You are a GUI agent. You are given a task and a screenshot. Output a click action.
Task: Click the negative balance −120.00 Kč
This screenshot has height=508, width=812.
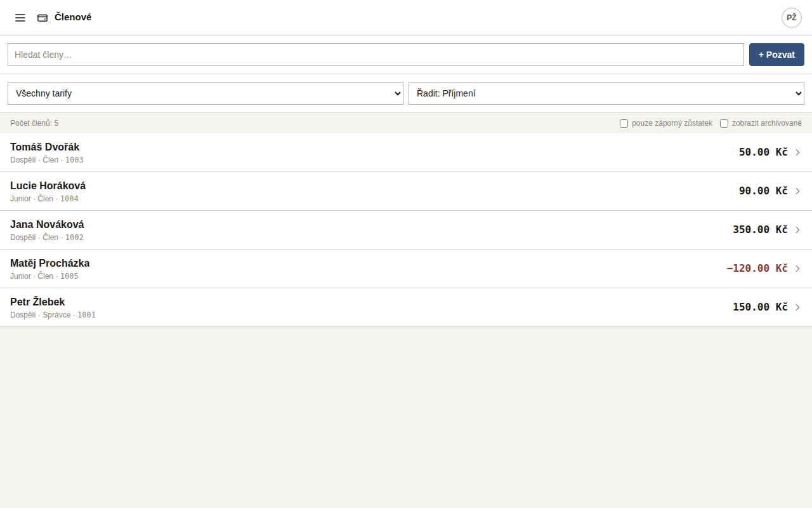(x=757, y=268)
